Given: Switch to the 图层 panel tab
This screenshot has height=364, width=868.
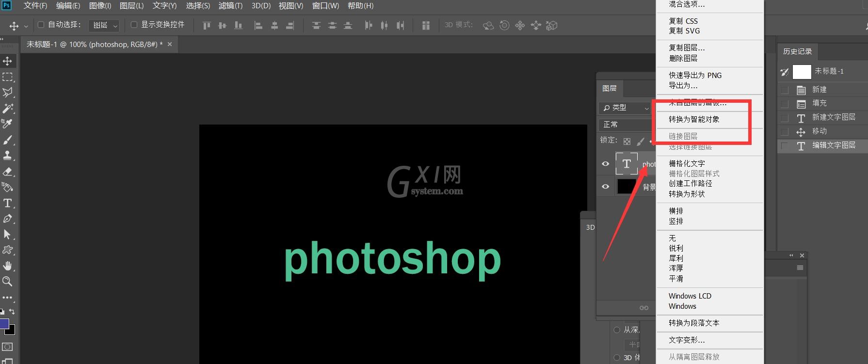Looking at the screenshot, I should pyautogui.click(x=610, y=88).
